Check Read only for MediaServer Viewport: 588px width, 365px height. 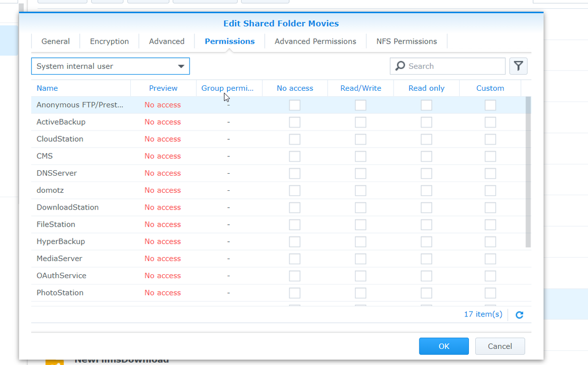tap(426, 259)
